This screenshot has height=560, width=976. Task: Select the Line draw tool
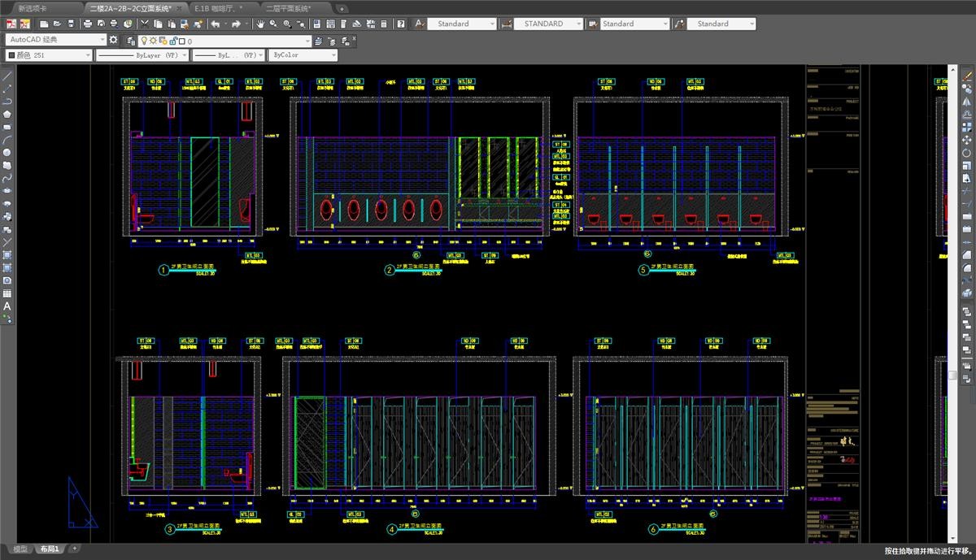point(7,76)
